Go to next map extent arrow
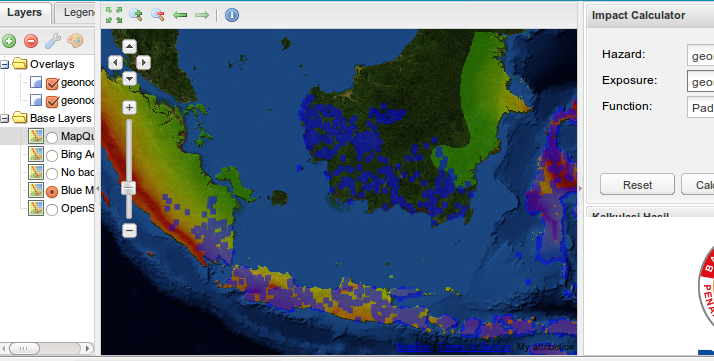This screenshot has width=714, height=361. tap(202, 15)
